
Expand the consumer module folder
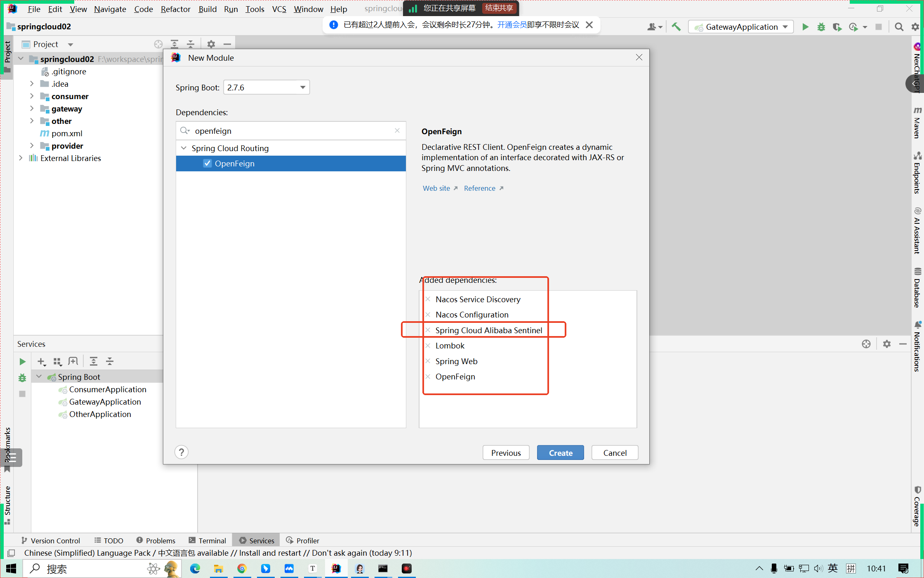tap(32, 96)
